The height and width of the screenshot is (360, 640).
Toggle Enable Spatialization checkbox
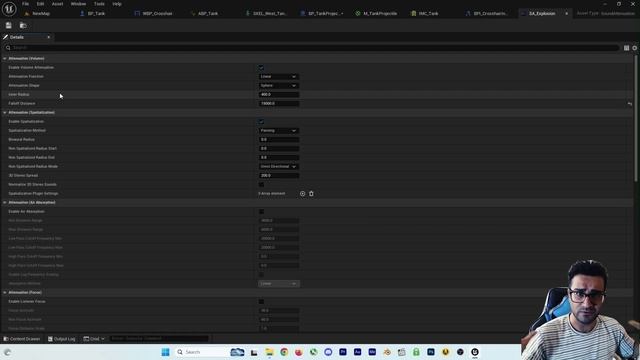pos(261,122)
